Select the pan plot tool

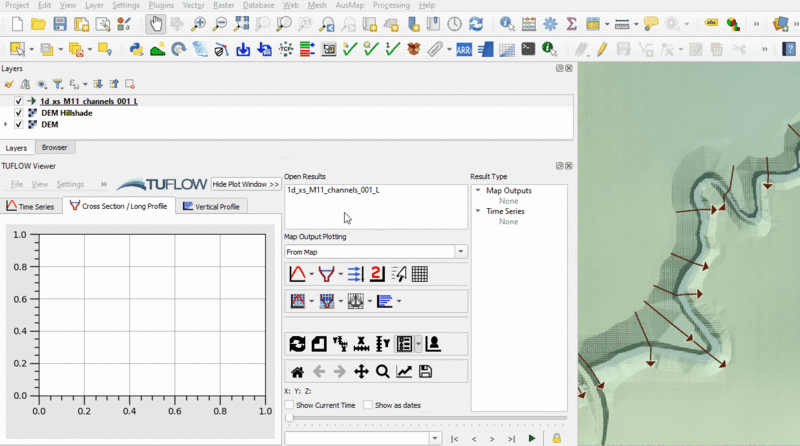coord(361,372)
